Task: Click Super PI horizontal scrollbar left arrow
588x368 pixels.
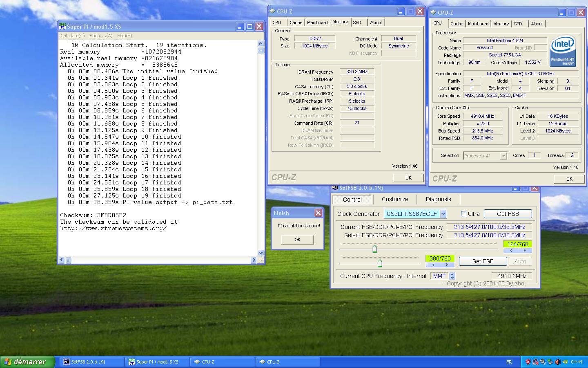Action: pyautogui.click(x=62, y=260)
